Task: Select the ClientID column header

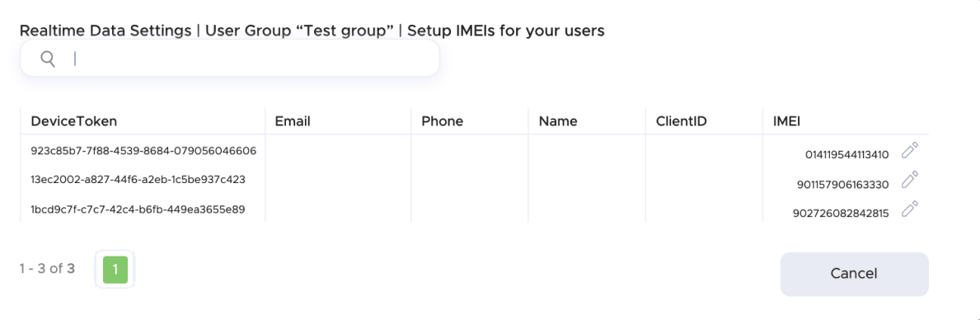Action: [x=682, y=121]
